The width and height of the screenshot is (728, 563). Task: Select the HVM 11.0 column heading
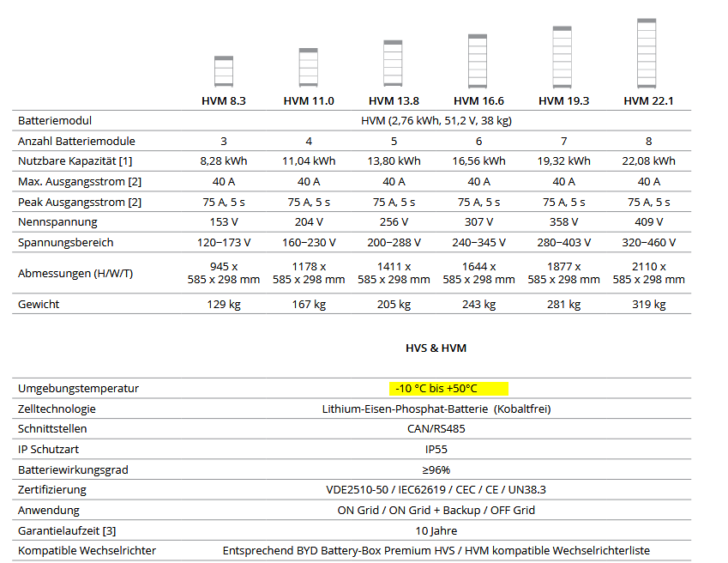(x=309, y=100)
